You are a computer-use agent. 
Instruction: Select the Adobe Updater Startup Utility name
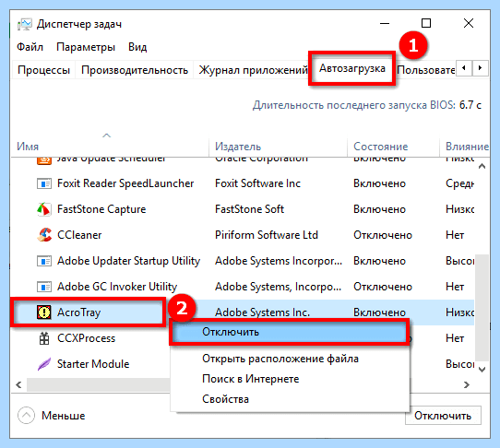pyautogui.click(x=128, y=261)
